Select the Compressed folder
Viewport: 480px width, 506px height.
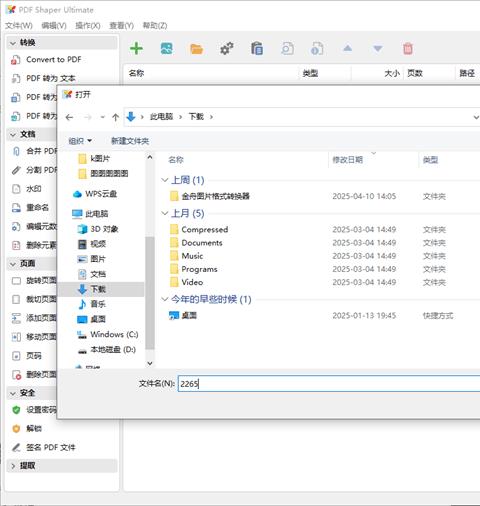pyautogui.click(x=205, y=229)
